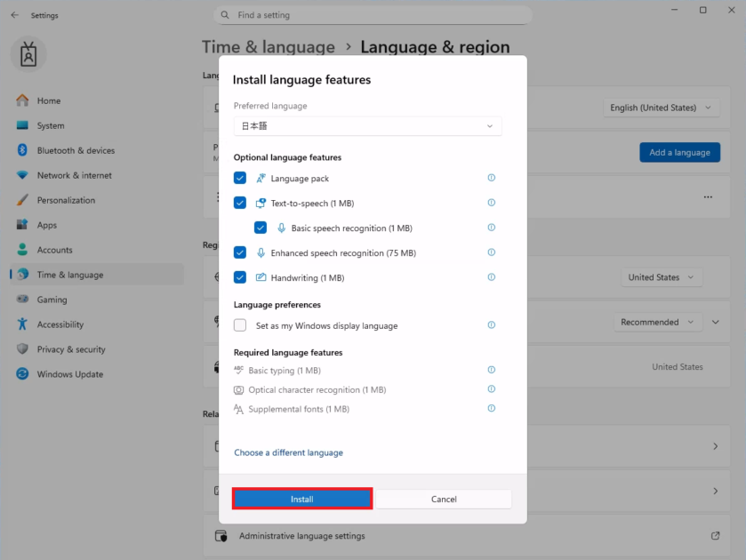Click info icon beside Supplemental fonts
The width and height of the screenshot is (746, 560).
[492, 408]
